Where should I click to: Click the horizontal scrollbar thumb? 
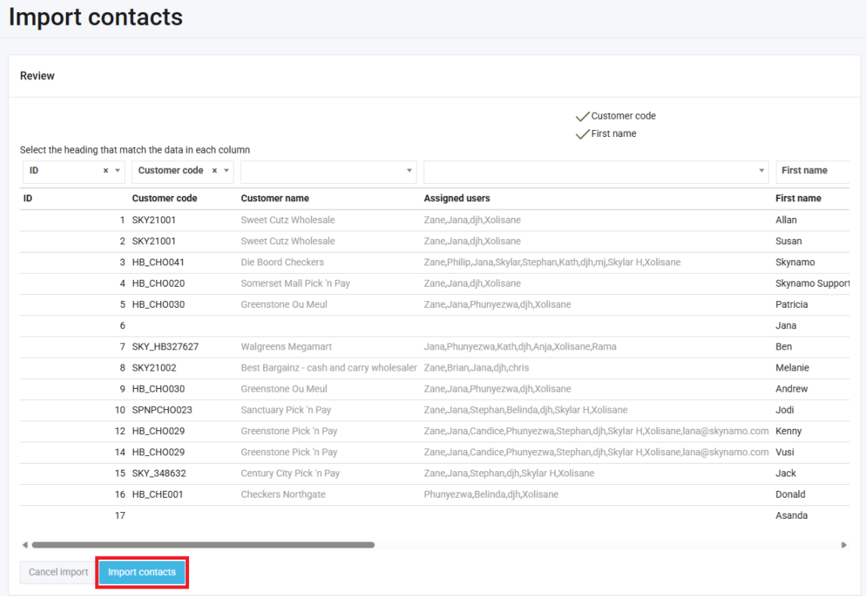pyautogui.click(x=203, y=545)
